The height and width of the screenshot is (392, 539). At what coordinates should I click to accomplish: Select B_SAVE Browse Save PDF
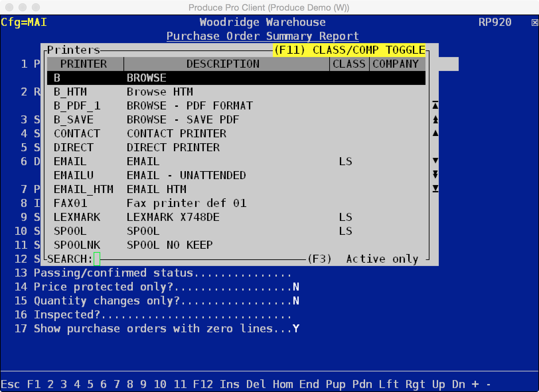236,120
